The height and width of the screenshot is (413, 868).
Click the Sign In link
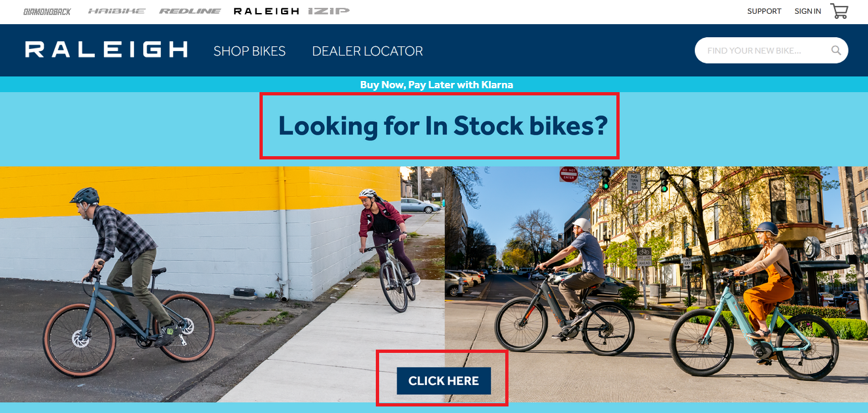[808, 11]
